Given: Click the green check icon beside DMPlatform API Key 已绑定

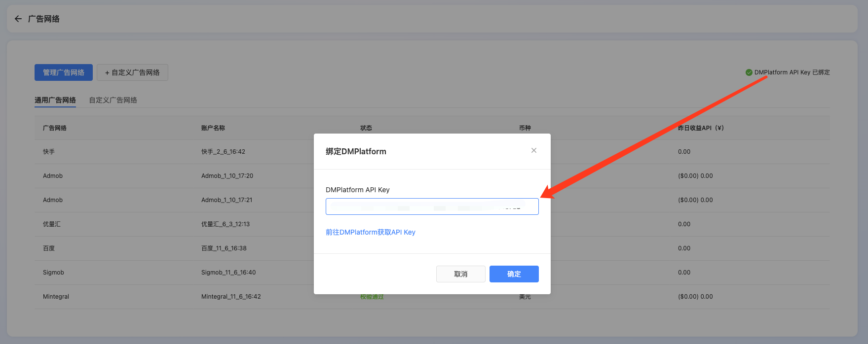Looking at the screenshot, I should [749, 72].
